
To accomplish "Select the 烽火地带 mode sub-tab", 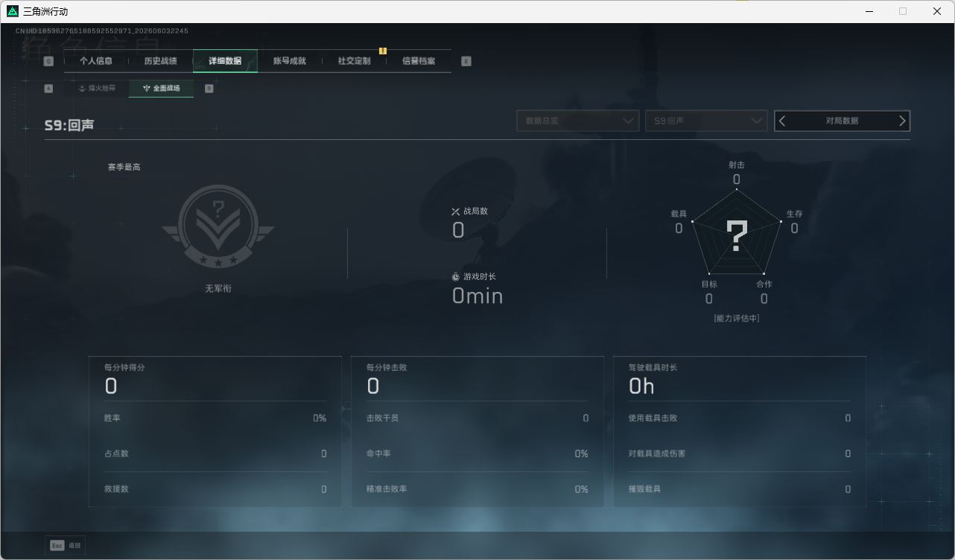I will 97,88.
